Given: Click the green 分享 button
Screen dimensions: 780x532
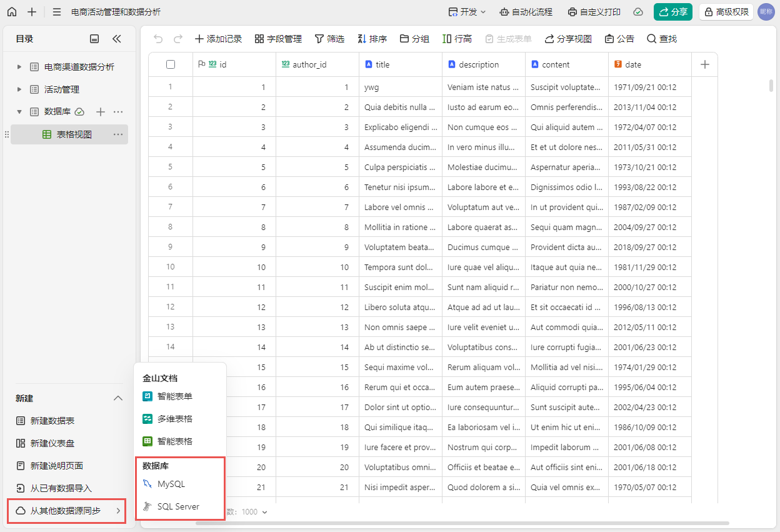Looking at the screenshot, I should [672, 12].
